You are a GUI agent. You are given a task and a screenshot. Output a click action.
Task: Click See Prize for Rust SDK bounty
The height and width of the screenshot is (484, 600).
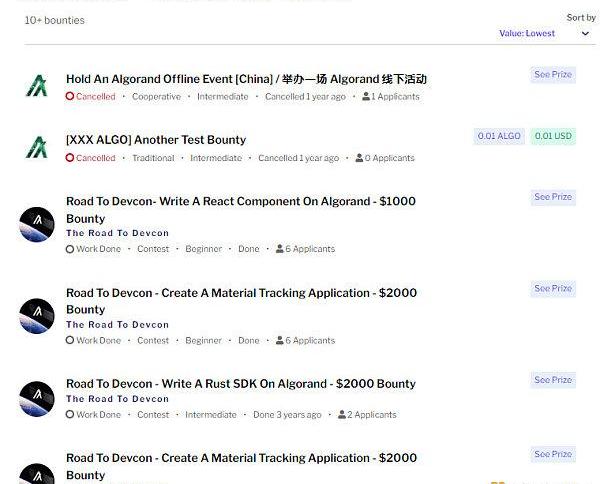(553, 380)
